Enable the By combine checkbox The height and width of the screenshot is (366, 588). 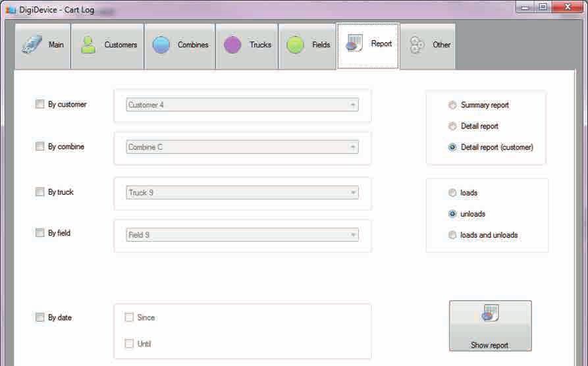click(x=40, y=146)
